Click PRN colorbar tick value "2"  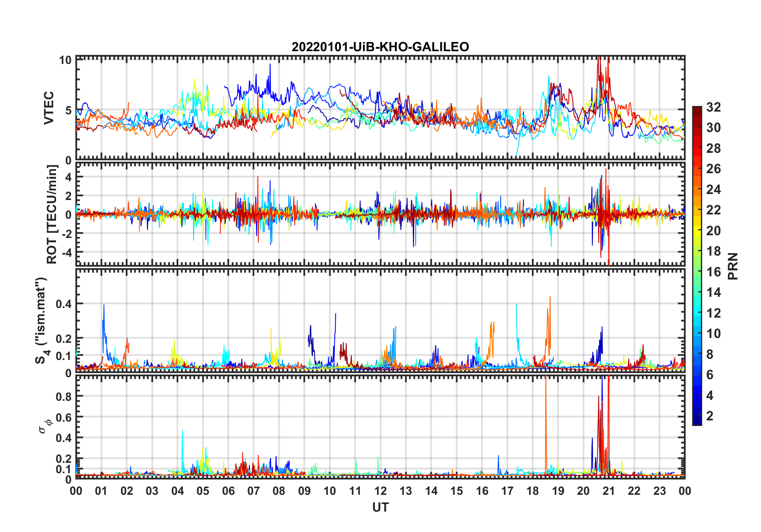(x=710, y=416)
